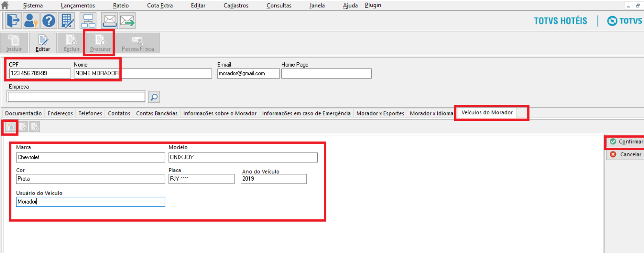644x253 pixels.
Task: Click the delete vehicle icon
Action: (34, 127)
